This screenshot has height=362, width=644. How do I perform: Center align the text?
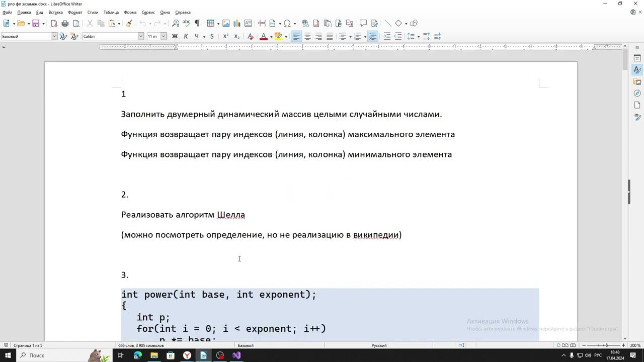307,36
